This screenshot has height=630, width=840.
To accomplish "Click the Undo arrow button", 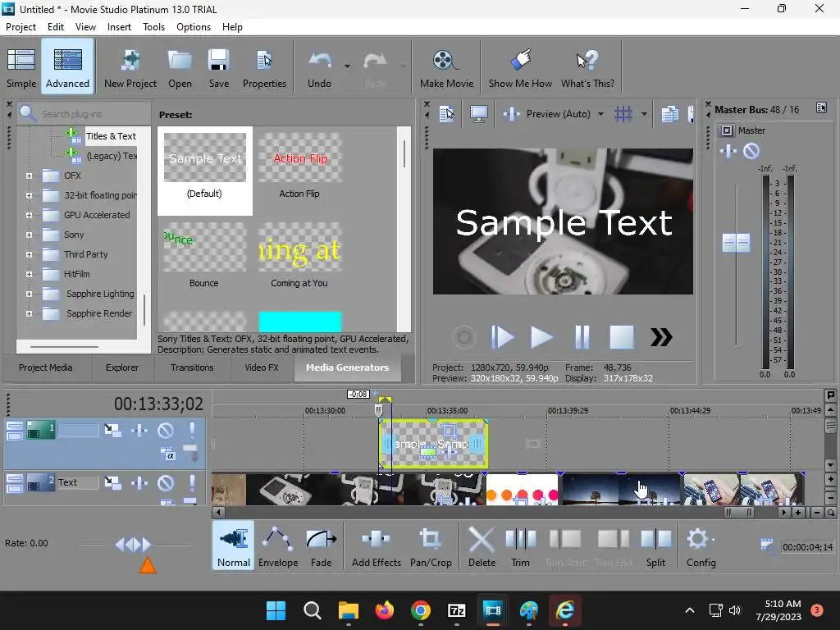I will (319, 67).
